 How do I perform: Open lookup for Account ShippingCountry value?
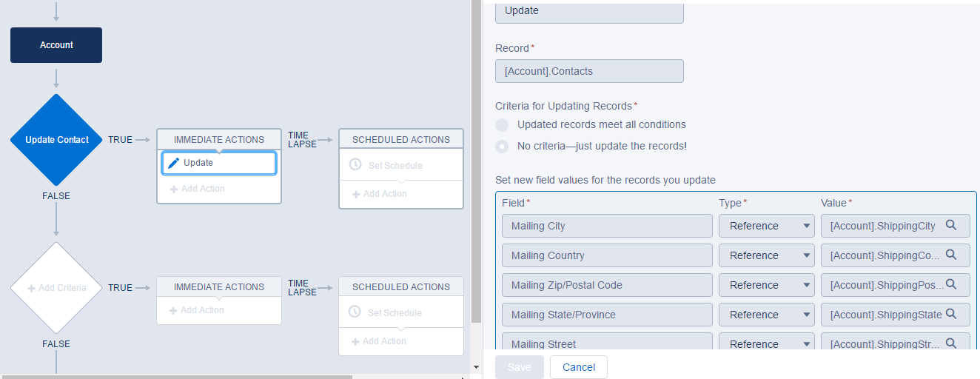click(x=951, y=255)
